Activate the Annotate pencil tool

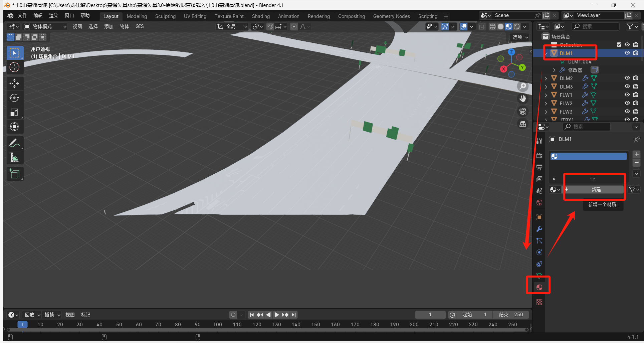tap(14, 143)
